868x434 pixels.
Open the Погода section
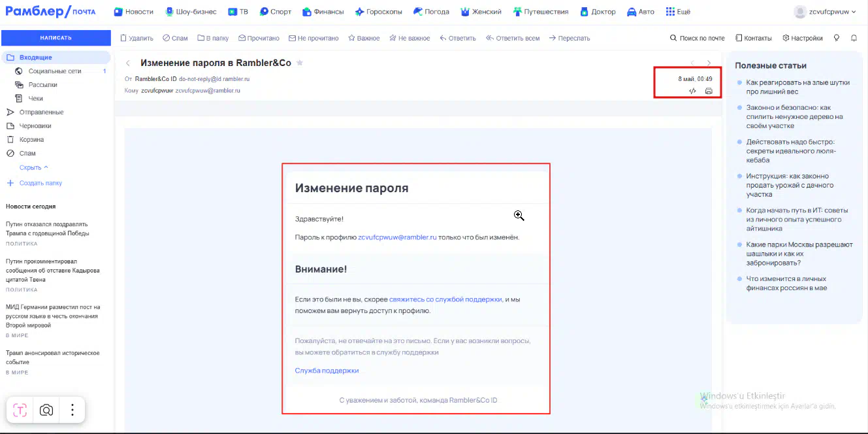coord(431,12)
